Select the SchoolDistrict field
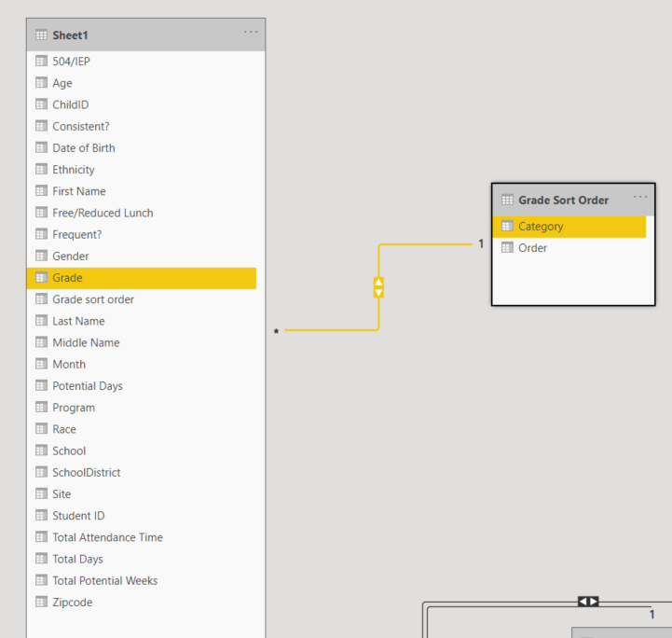Image resolution: width=672 pixels, height=638 pixels. tap(142, 472)
